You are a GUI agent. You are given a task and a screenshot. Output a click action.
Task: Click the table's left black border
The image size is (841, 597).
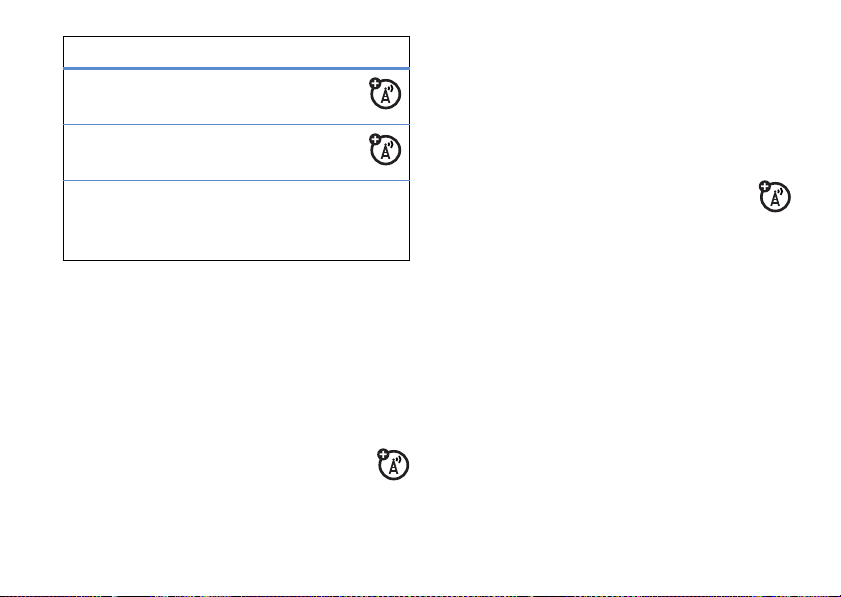click(x=64, y=150)
